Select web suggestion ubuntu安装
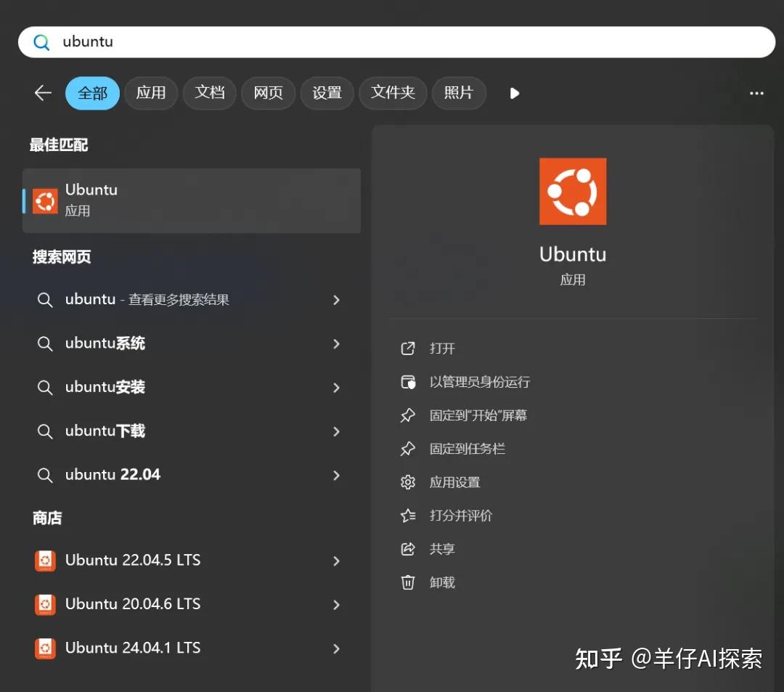The height and width of the screenshot is (692, 784). click(x=192, y=388)
